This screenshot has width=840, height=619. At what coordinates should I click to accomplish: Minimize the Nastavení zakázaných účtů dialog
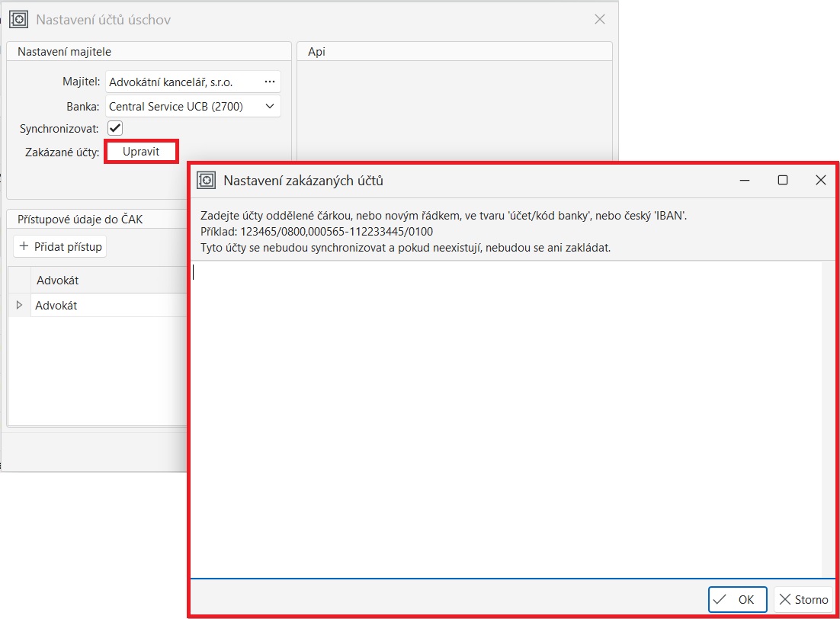(744, 181)
